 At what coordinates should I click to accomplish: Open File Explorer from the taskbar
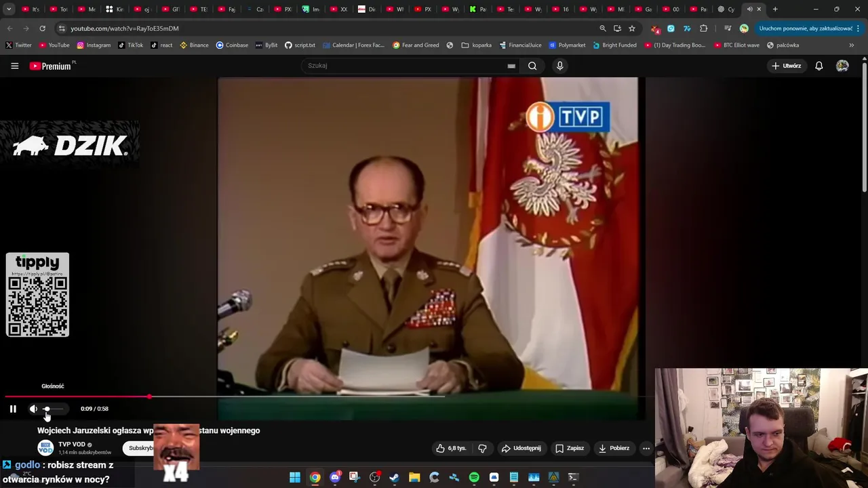click(414, 477)
